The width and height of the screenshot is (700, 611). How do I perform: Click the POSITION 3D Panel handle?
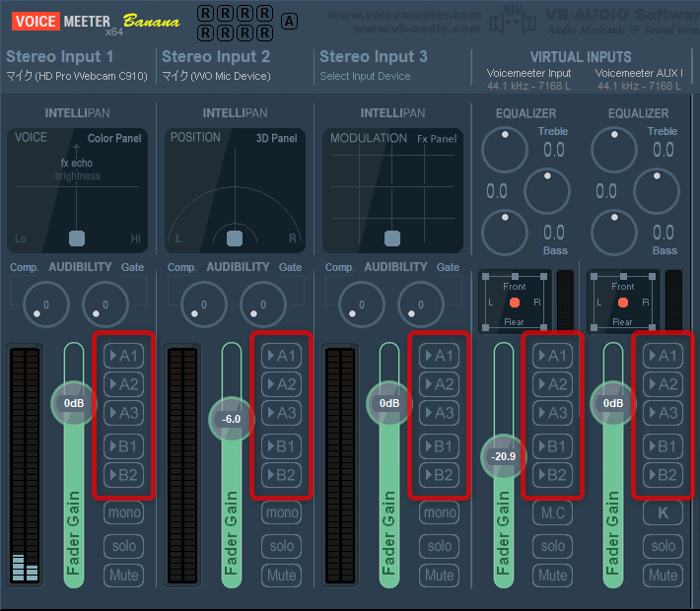[235, 238]
